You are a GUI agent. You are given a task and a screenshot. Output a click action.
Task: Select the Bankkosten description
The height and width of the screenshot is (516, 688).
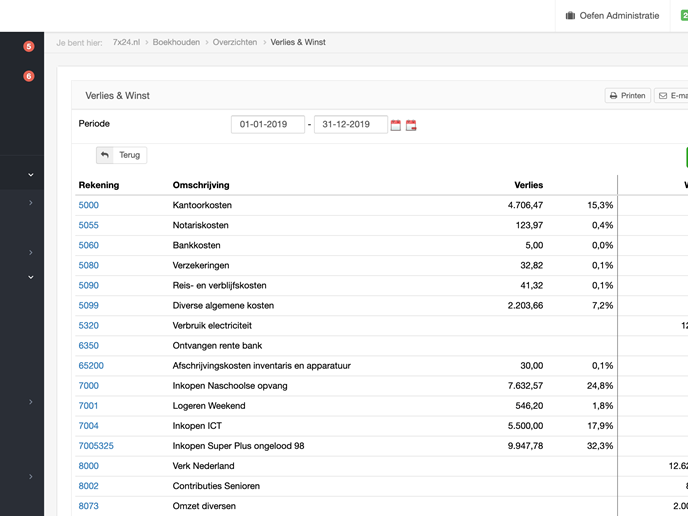[x=197, y=245]
